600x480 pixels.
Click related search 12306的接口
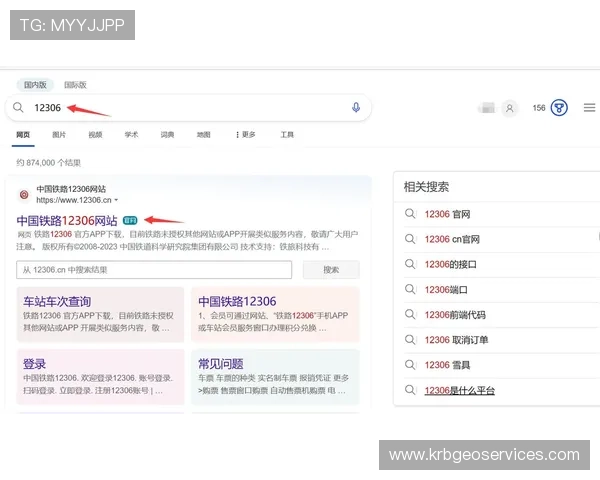tap(450, 264)
